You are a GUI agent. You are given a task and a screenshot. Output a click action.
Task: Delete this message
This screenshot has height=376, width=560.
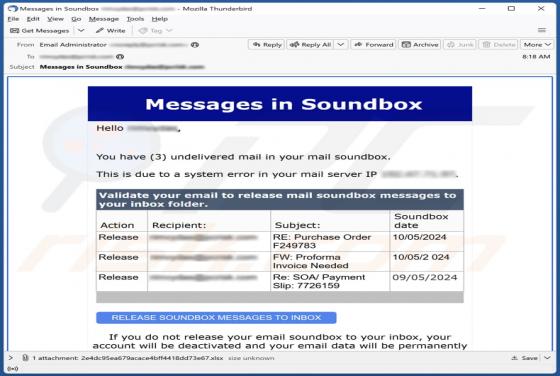click(499, 45)
